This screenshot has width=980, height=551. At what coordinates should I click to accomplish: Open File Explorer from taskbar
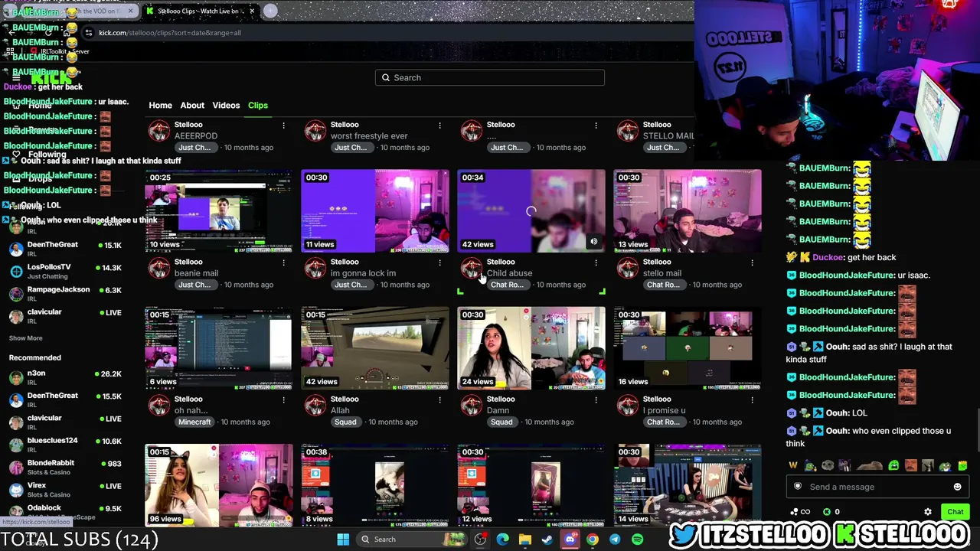point(525,540)
